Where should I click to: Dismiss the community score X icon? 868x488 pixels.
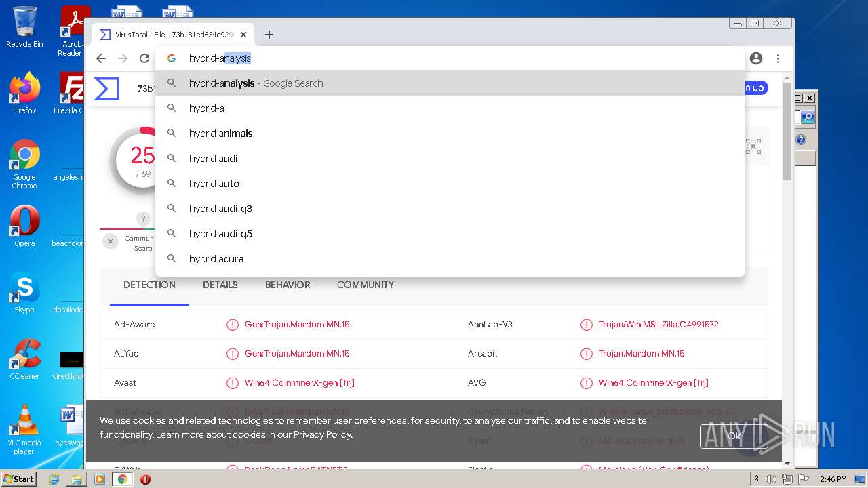(x=111, y=241)
